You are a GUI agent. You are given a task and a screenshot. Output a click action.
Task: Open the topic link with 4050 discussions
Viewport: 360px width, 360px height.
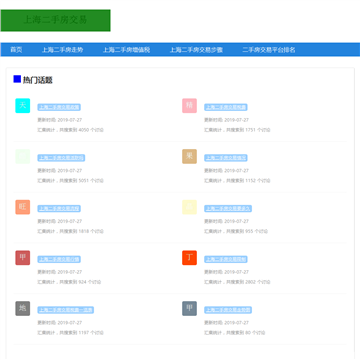click(59, 107)
